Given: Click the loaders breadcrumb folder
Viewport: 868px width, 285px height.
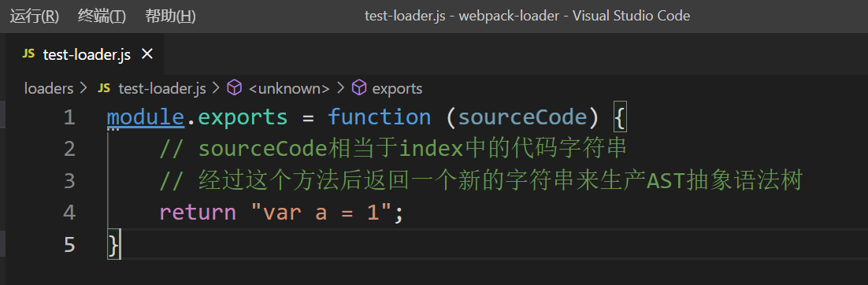Looking at the screenshot, I should pos(49,88).
